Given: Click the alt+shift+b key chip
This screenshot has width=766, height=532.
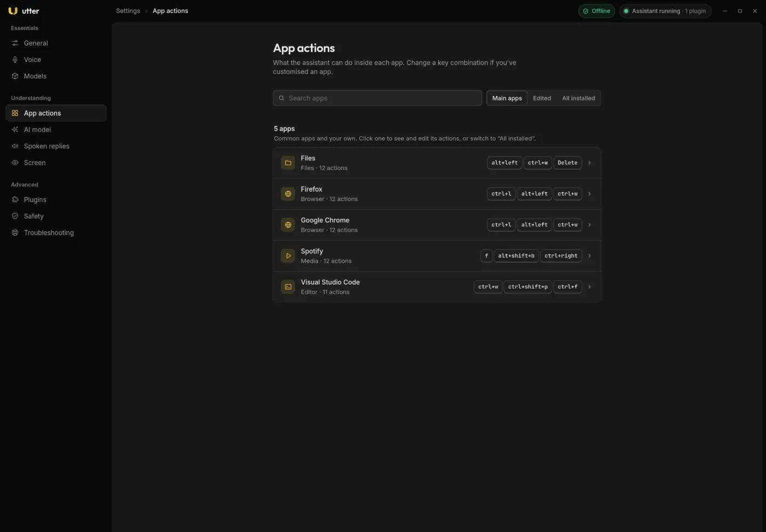Looking at the screenshot, I should 516,256.
